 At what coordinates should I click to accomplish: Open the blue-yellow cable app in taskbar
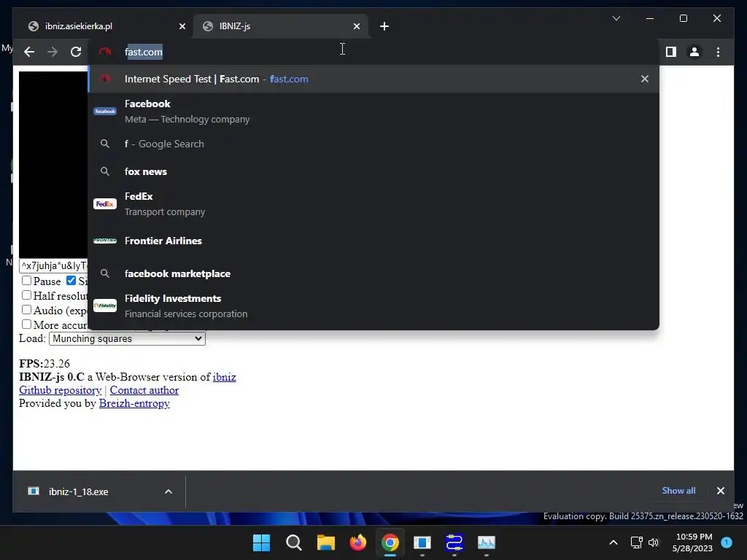pos(454,542)
